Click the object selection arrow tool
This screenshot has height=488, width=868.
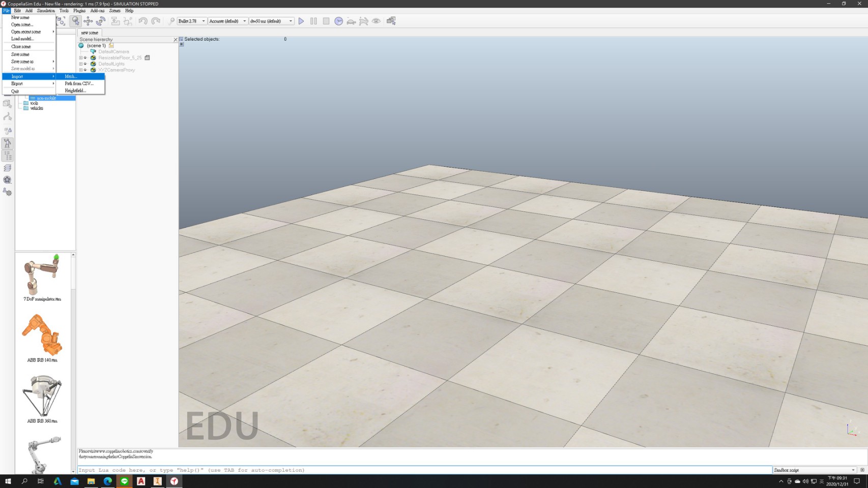75,21
